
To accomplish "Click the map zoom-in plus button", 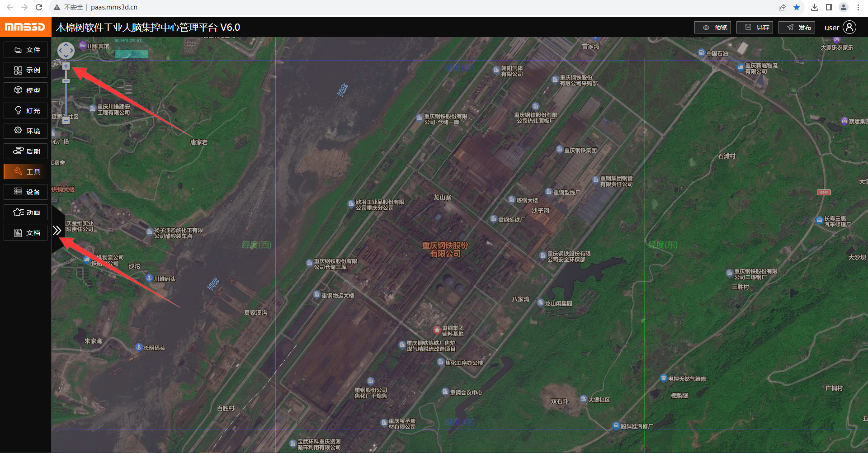I will [66, 66].
